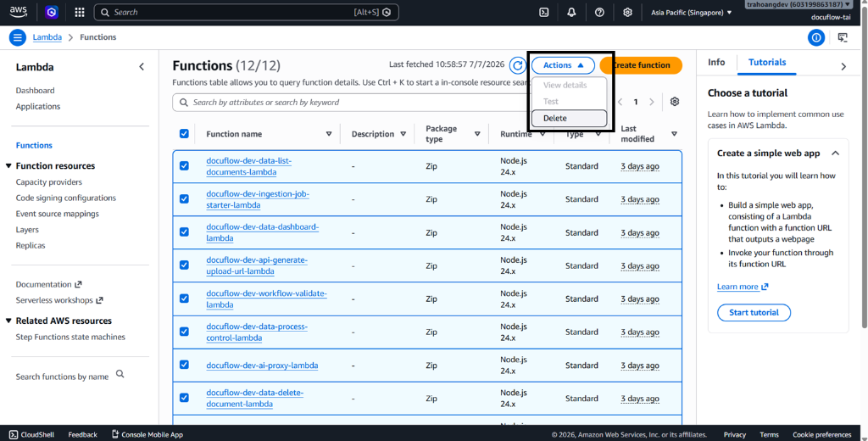868x441 pixels.
Task: Uncheck docuflow-dev-ai-proxy-lambda checkbox
Action: pyautogui.click(x=184, y=365)
